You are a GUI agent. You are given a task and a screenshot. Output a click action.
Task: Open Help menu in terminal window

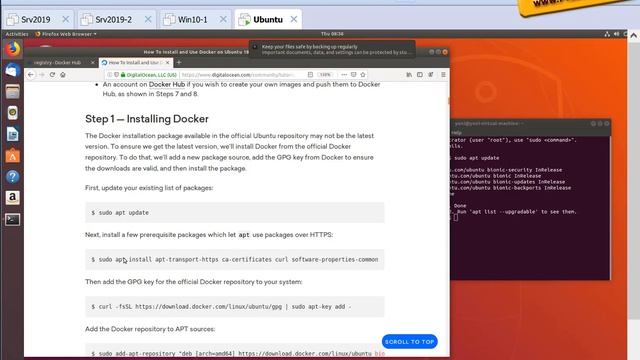pos(456,133)
